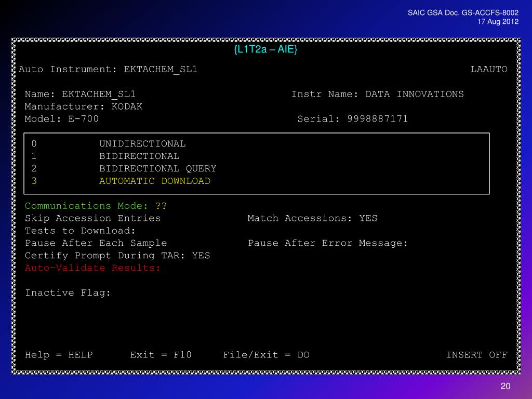Select the BIDIRECTIONAL mode option numbered 1
The image size is (532, 399).
click(x=105, y=156)
